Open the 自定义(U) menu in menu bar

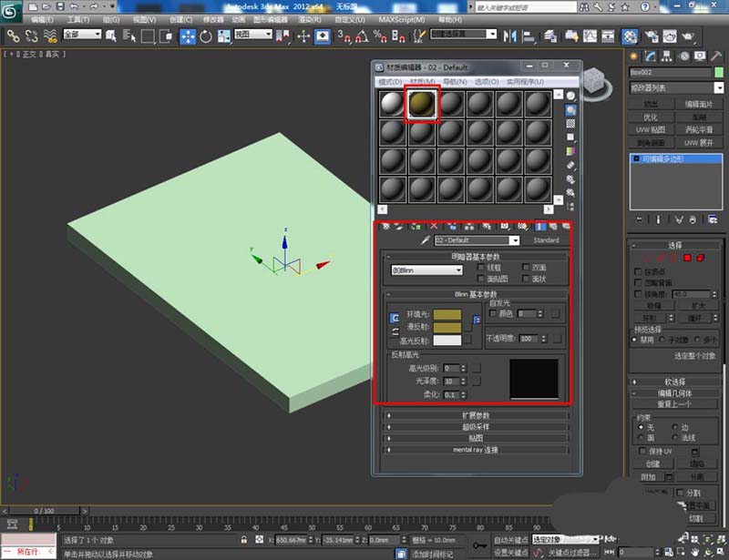[351, 19]
